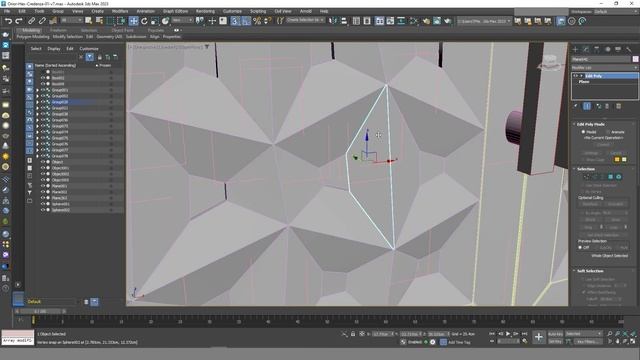The height and width of the screenshot is (360, 640).
Task: Expand Group001 in Scene Explorer
Action: (x=37, y=90)
